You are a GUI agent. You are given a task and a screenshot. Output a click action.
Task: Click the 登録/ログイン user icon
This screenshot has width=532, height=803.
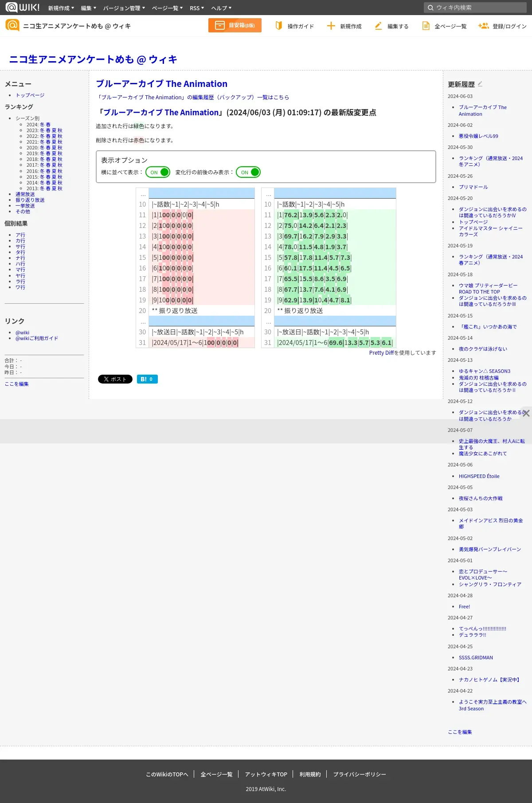point(483,26)
